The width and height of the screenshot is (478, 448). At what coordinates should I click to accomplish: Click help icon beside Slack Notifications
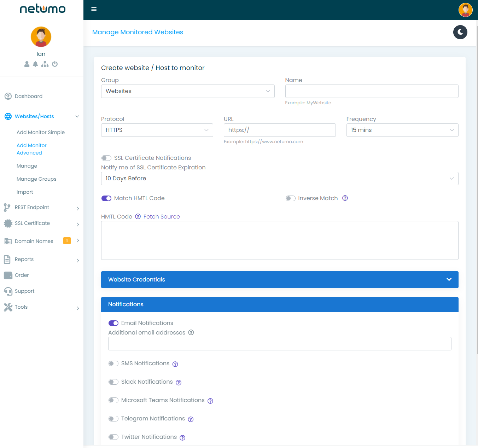click(179, 383)
